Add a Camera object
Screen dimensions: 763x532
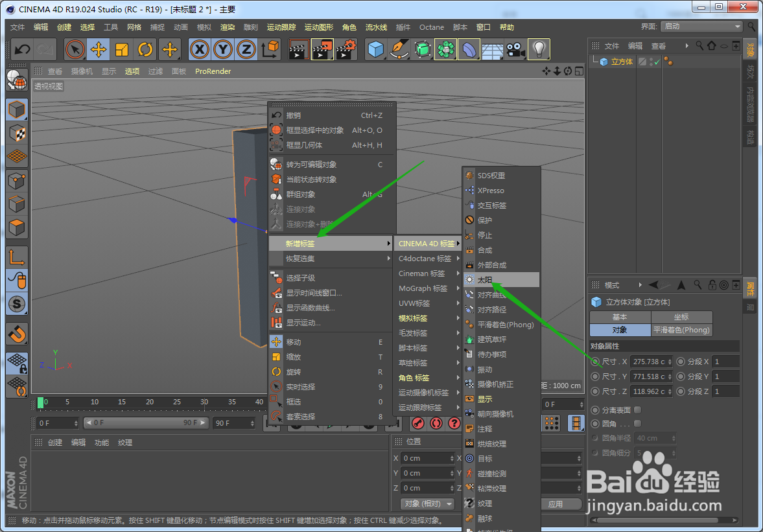point(516,50)
